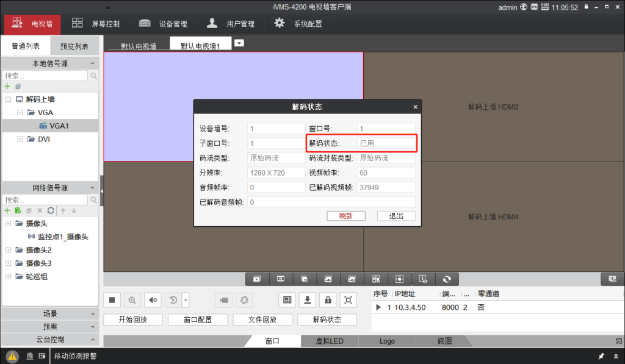Collapse the 解码上墙 tree node
Screen dimensions: 625x364
[9, 99]
